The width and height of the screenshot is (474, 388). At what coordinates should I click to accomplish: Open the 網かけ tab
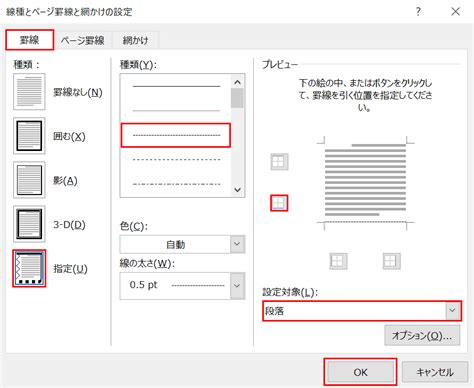[135, 41]
